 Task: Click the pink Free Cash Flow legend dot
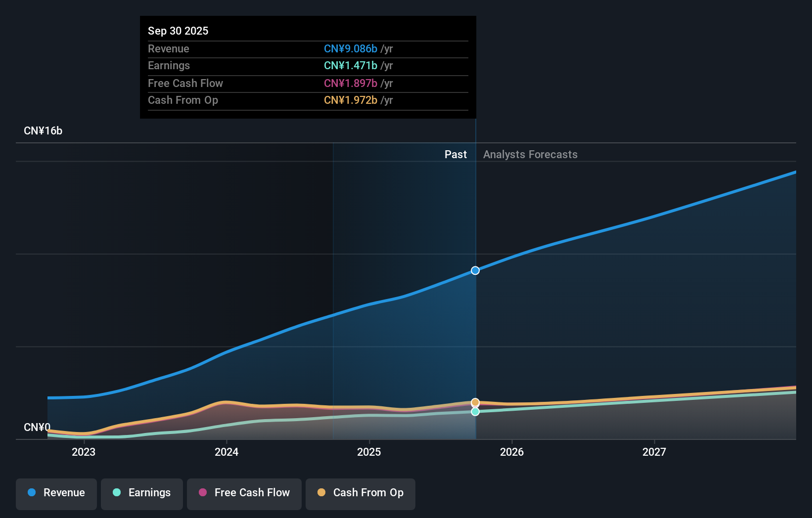pyautogui.click(x=202, y=493)
